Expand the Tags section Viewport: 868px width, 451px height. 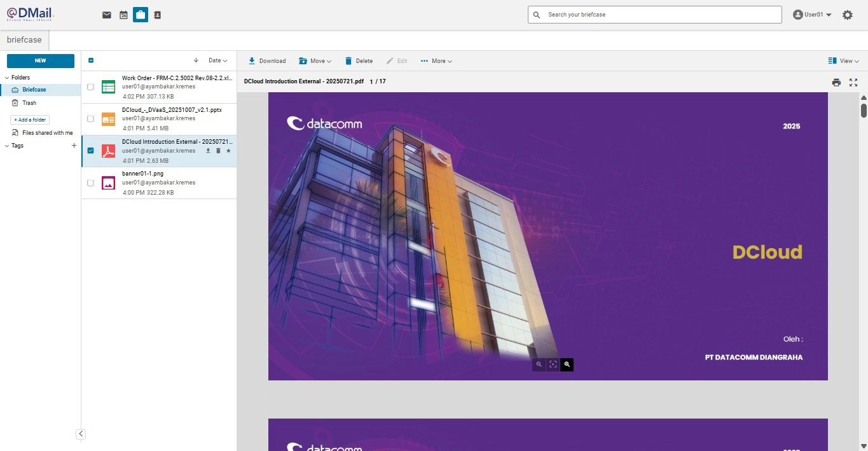coord(6,146)
